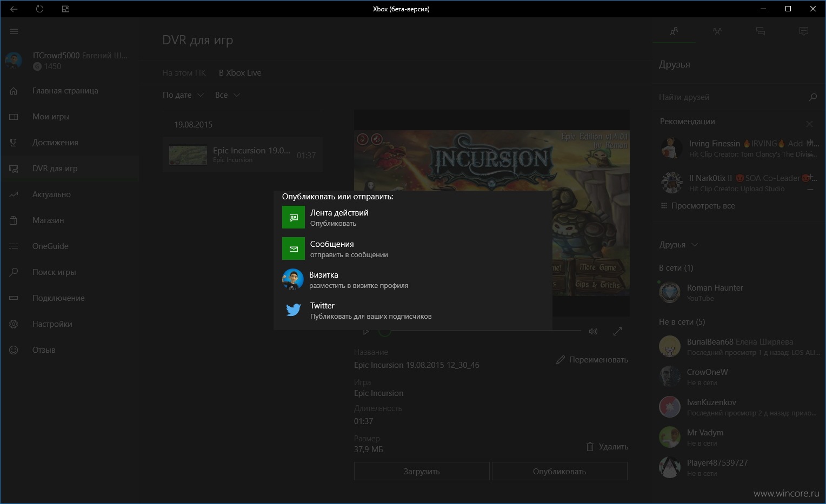Switch to На этом ПК tab
The image size is (826, 504).
184,73
